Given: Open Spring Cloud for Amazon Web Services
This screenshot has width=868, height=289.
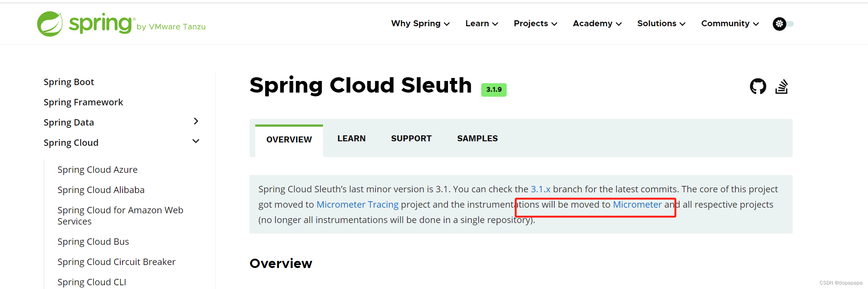Looking at the screenshot, I should 120,216.
